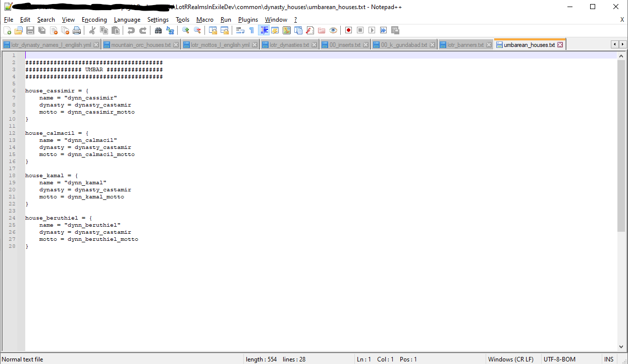Open the Run menu

click(226, 20)
